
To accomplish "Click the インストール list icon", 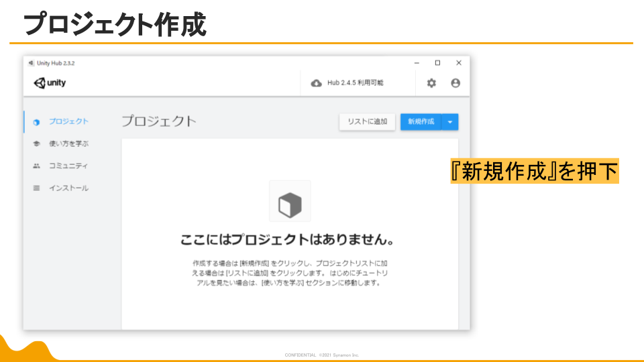I will (36, 188).
